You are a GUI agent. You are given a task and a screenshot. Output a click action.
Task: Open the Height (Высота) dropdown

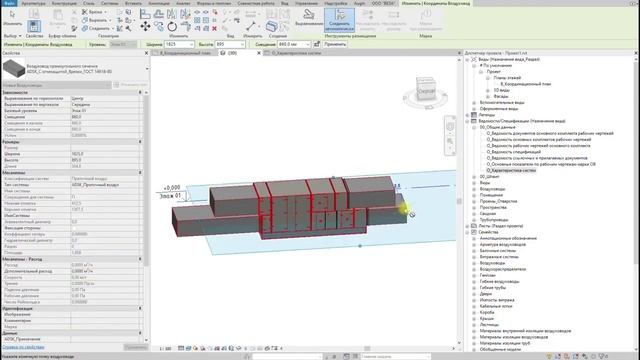242,44
